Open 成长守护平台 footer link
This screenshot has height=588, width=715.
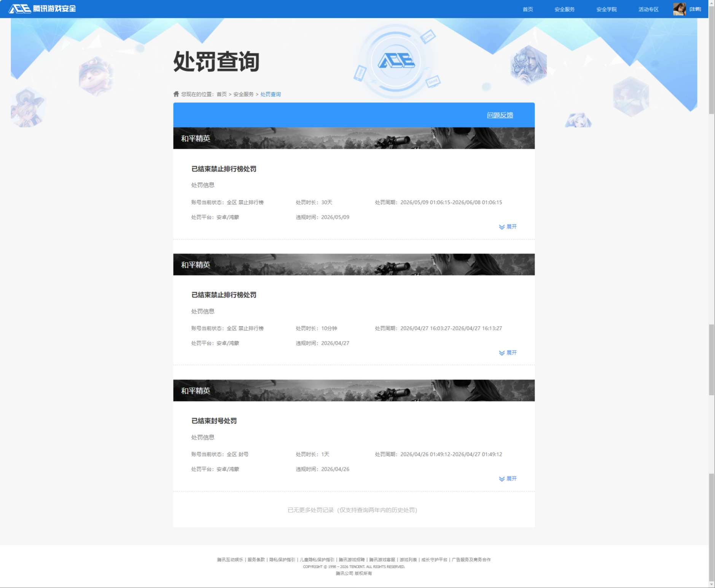(x=434, y=560)
